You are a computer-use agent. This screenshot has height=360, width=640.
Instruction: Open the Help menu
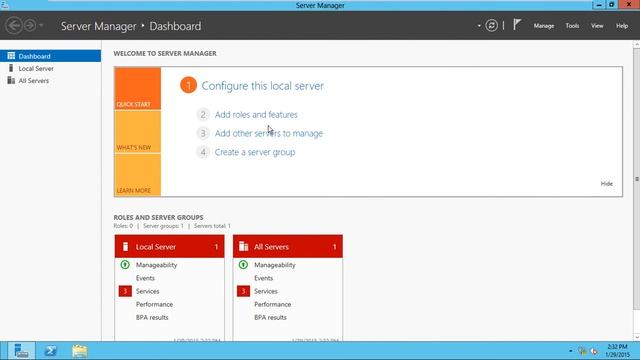[x=622, y=26]
